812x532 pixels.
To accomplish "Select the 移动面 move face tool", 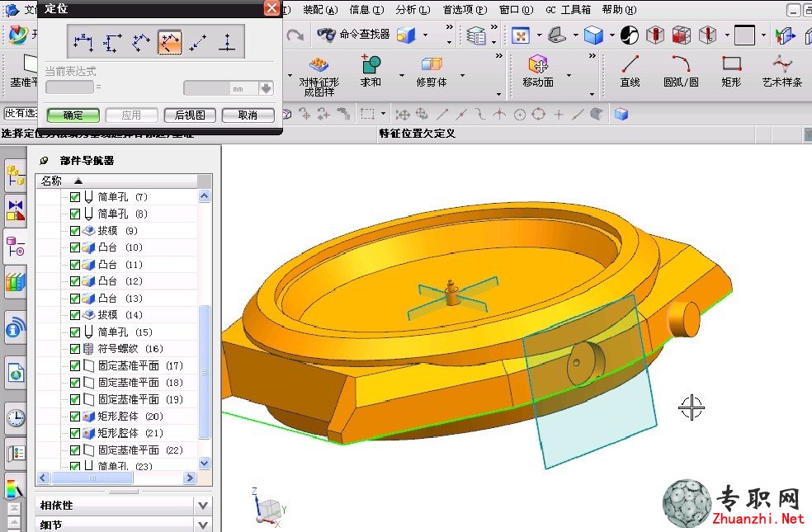I will tap(538, 72).
